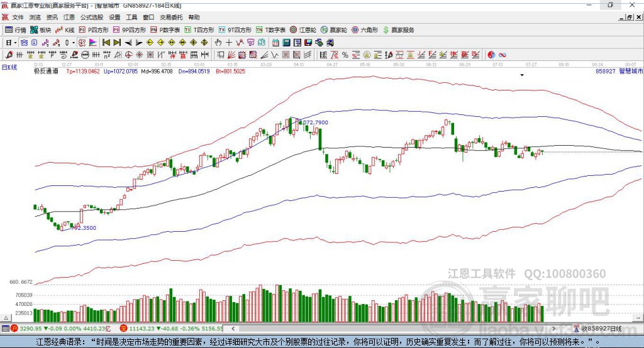The image size is (644, 348).
Task: Open the 浏览 menu
Action: click(35, 17)
